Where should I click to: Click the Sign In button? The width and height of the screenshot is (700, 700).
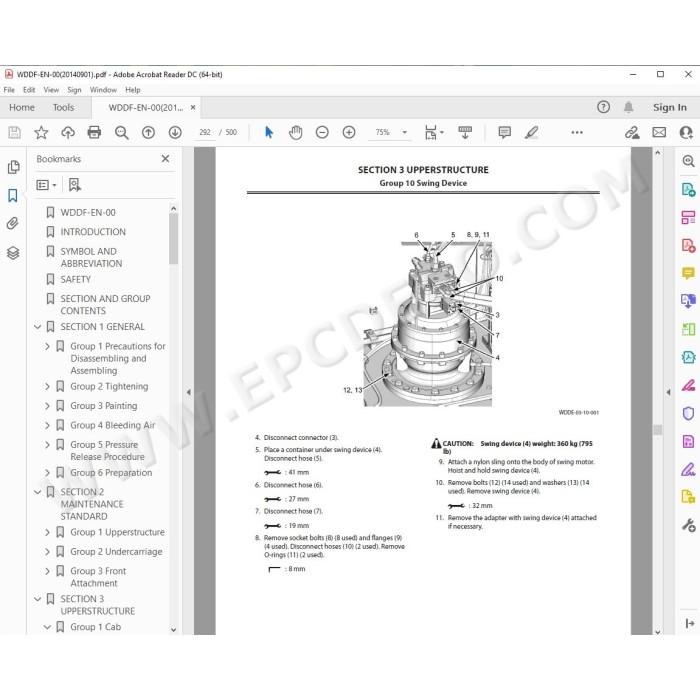click(669, 107)
